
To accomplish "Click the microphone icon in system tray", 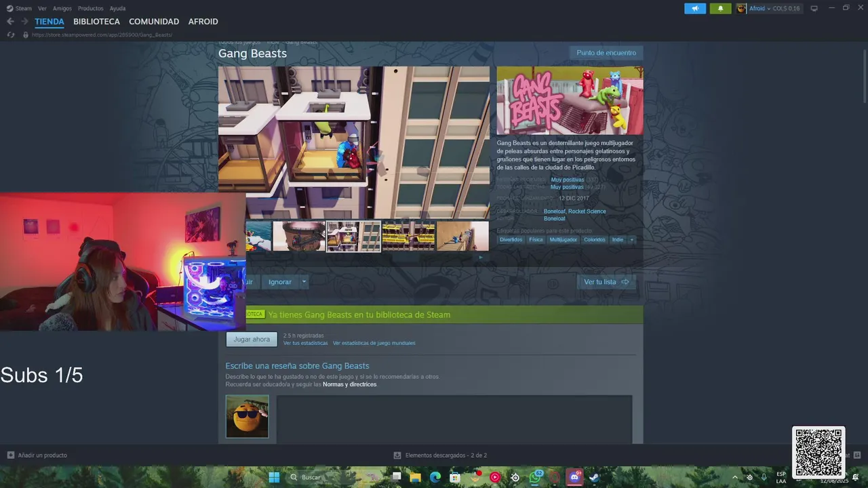I will 764,477.
